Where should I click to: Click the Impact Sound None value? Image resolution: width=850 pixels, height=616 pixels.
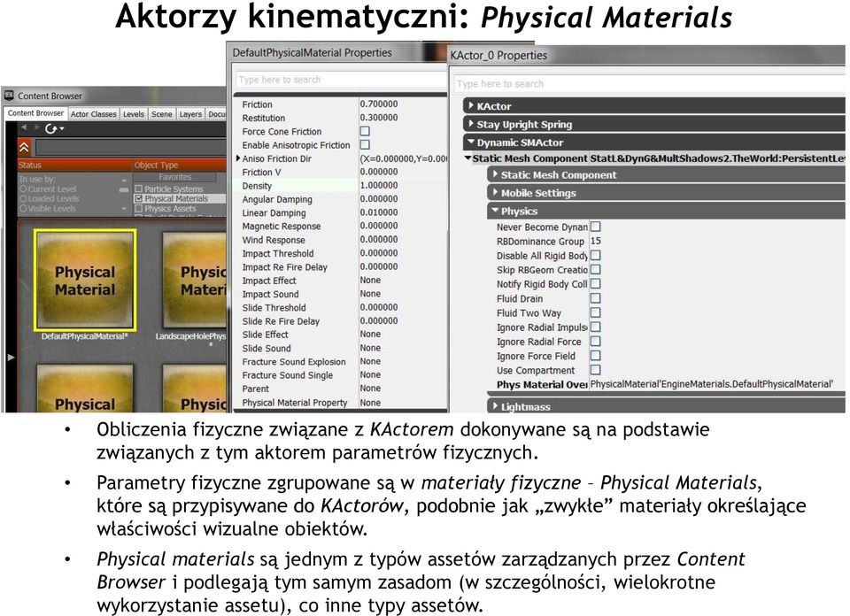(371, 294)
